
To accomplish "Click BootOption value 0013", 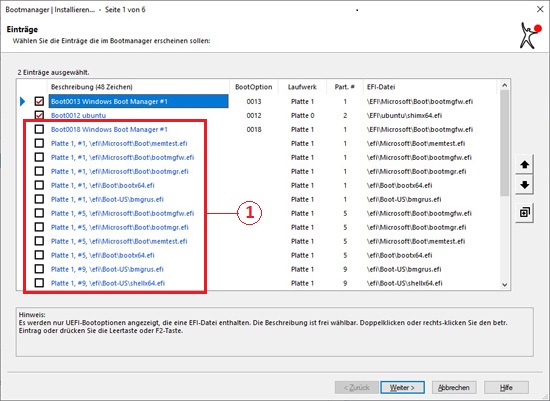I will click(x=254, y=101).
